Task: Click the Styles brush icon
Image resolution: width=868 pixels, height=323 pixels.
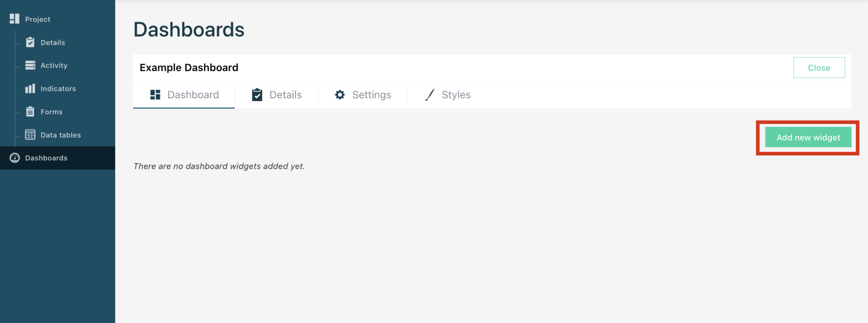Action: pyautogui.click(x=429, y=95)
